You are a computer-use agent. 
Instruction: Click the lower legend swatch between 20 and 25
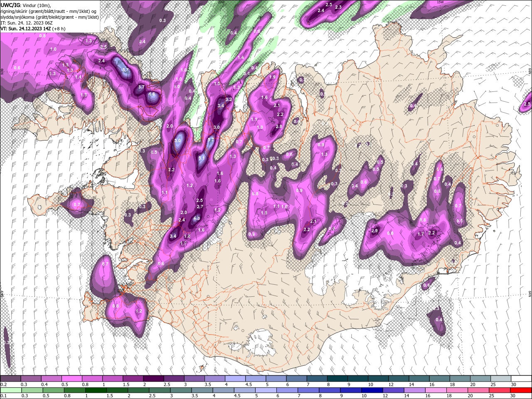point(478,390)
